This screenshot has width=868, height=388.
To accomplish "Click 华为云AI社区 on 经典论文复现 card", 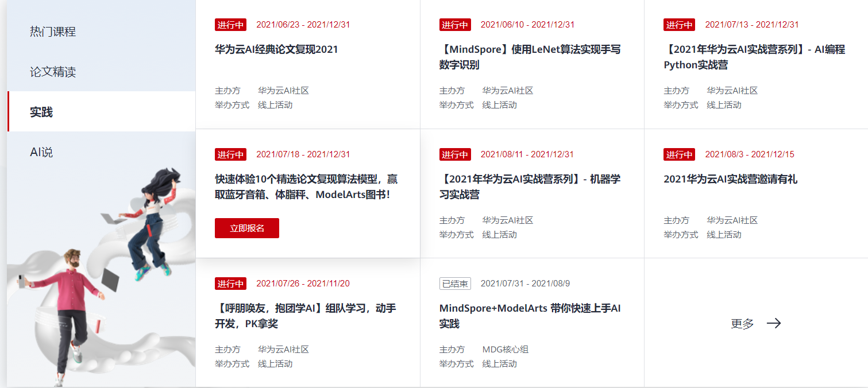I will 284,91.
